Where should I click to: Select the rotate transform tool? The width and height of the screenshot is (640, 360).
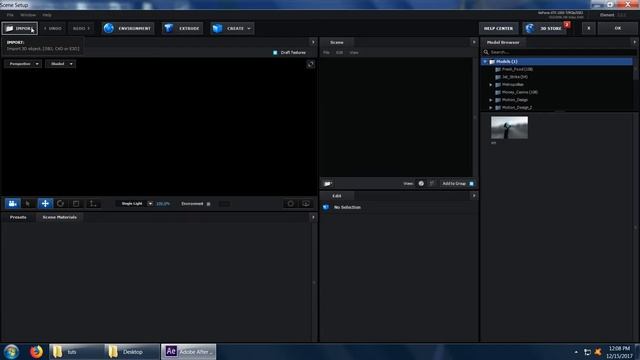[x=60, y=203]
